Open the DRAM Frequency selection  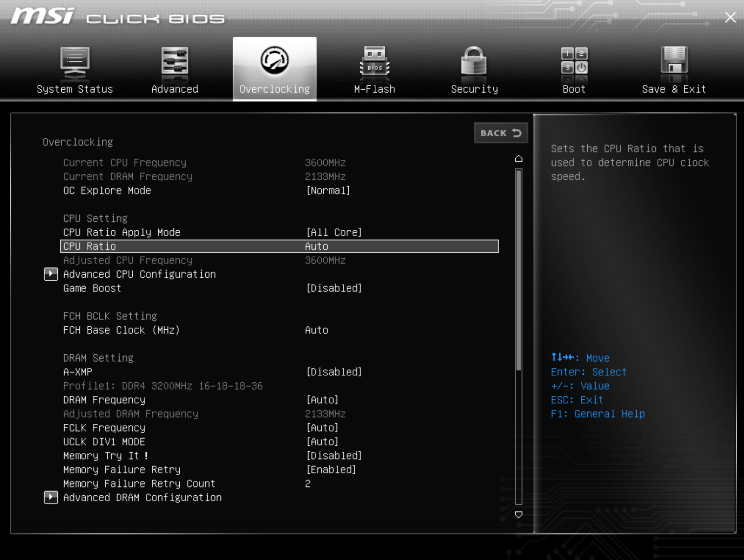(x=322, y=400)
